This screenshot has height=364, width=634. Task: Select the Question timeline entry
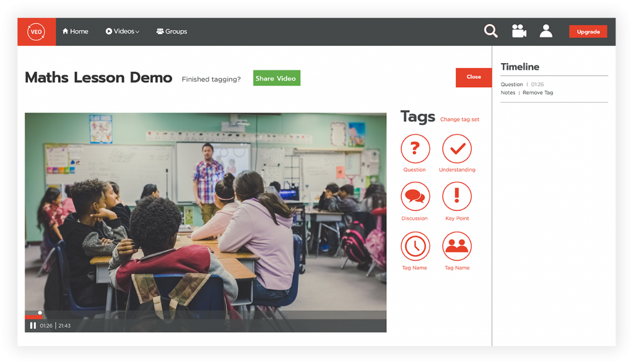point(511,85)
